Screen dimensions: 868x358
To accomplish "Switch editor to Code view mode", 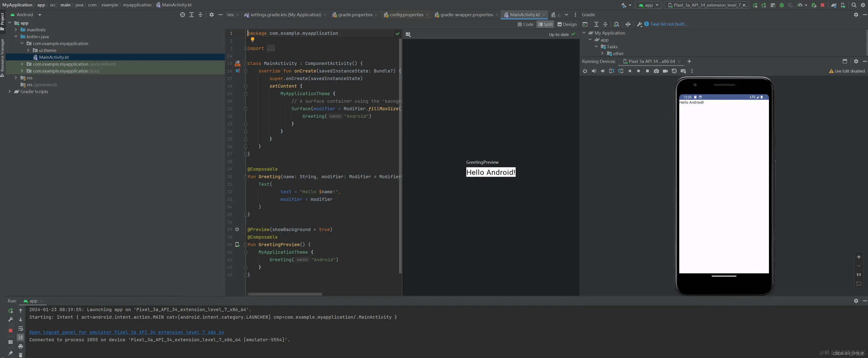I will pyautogui.click(x=526, y=24).
